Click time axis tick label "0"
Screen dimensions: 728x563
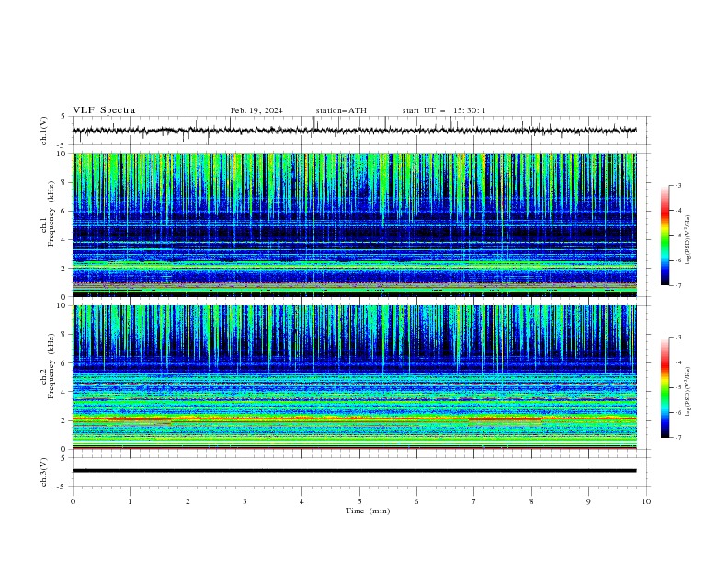(73, 501)
